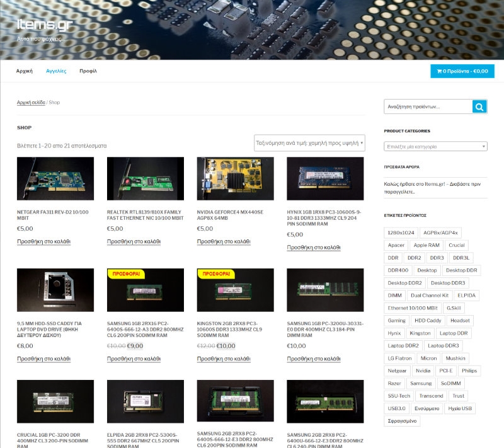Screen dimensions: 504x448
Task: Open the Hynix 1GB SODIMM product title
Action: point(324,218)
